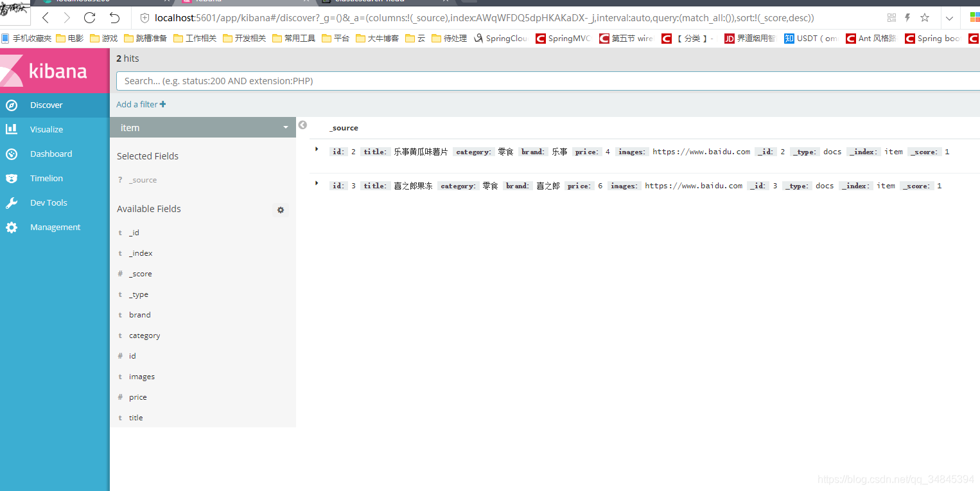Screen dimensions: 980x491
Task: Open the 常用工具 bookmark folder
Action: tap(294, 39)
